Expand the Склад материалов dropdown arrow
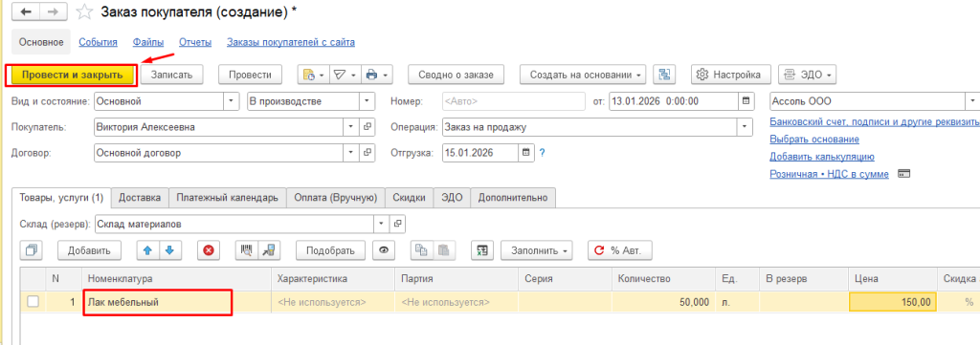 click(x=382, y=224)
